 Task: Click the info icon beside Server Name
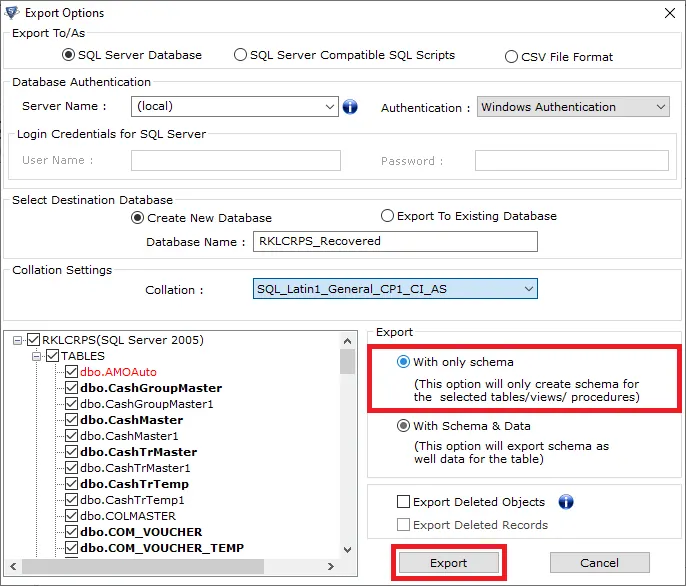[350, 107]
